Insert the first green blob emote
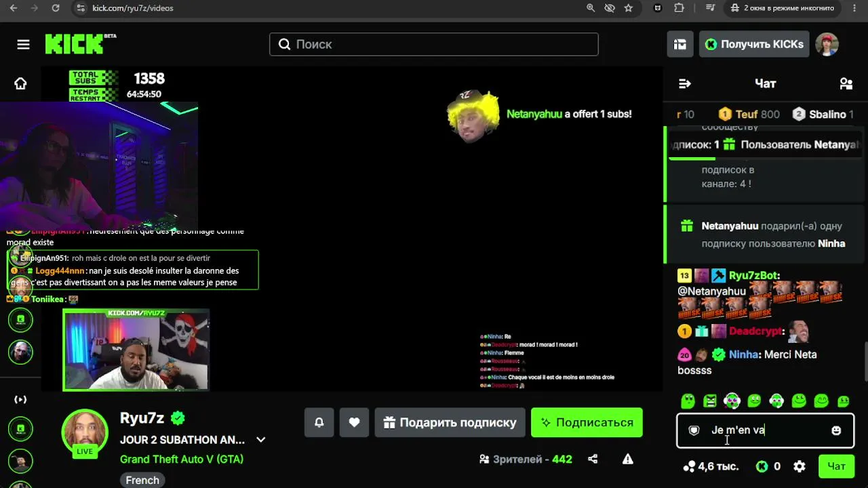 click(x=688, y=401)
